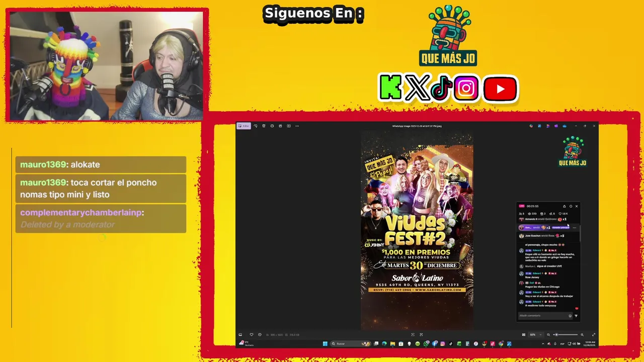Click the three dots on the pinned gift row
This screenshot has width=644, height=362.
pyautogui.click(x=575, y=228)
